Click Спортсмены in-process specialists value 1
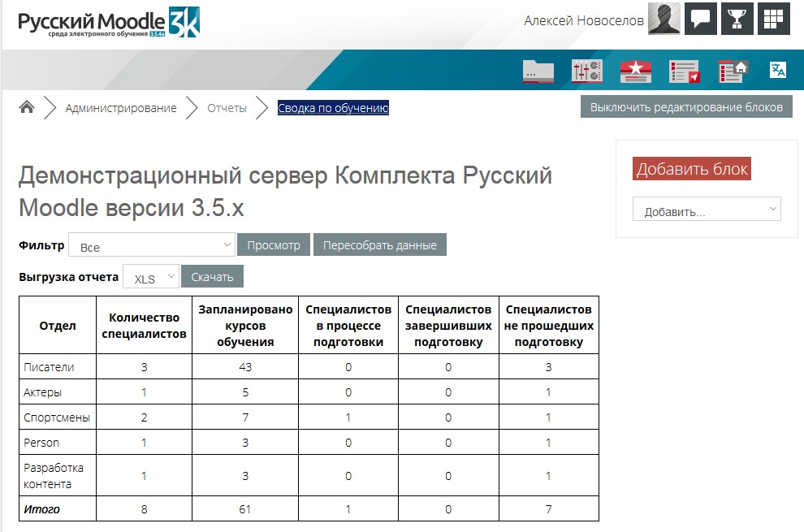Viewport: 804px width, 532px height. pyautogui.click(x=348, y=417)
